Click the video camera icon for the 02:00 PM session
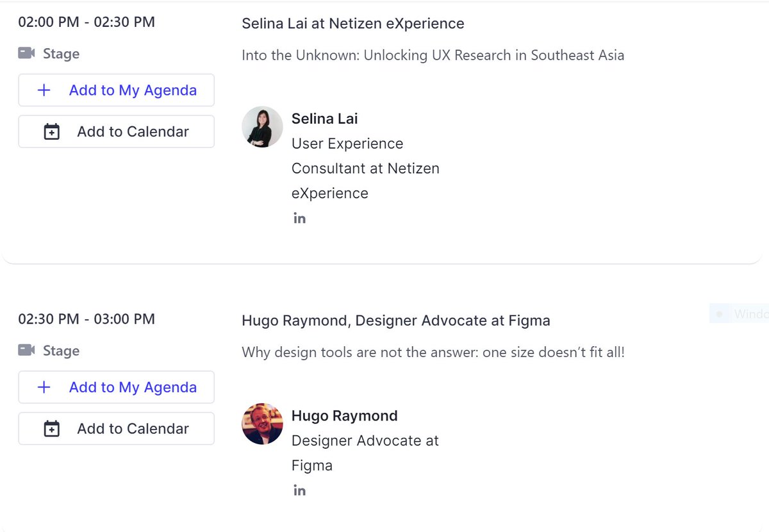Screen dimensions: 769x532 [26, 54]
